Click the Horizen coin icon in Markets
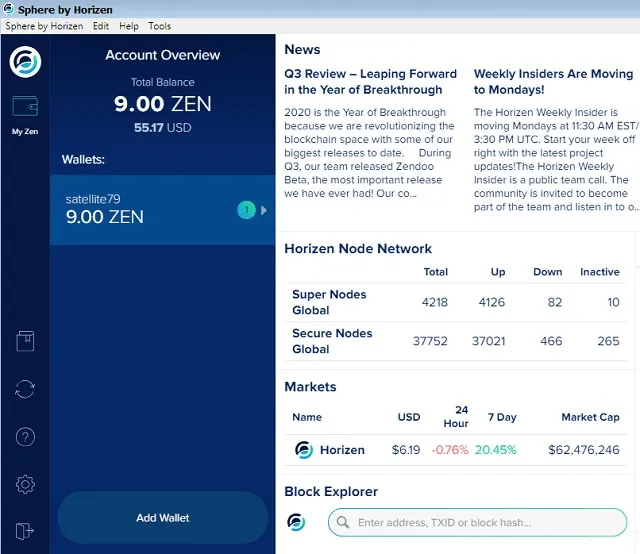The width and height of the screenshot is (640, 554). pos(304,450)
